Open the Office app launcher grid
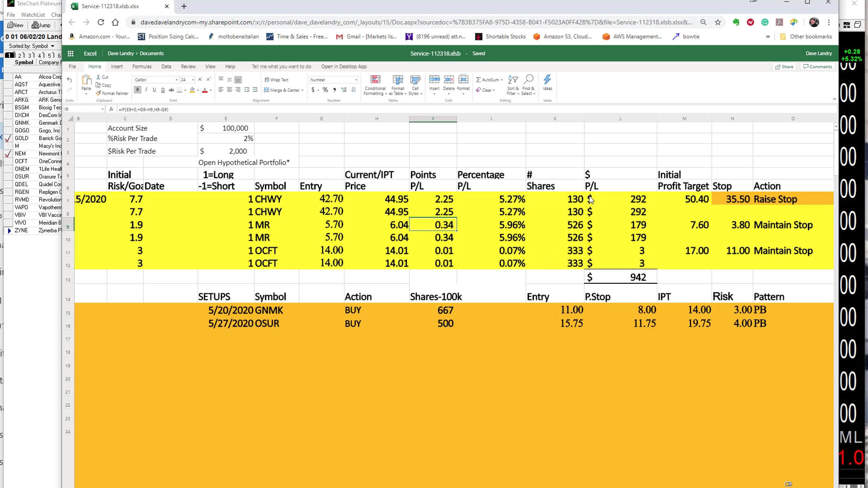The height and width of the screenshot is (488, 868). click(x=71, y=53)
